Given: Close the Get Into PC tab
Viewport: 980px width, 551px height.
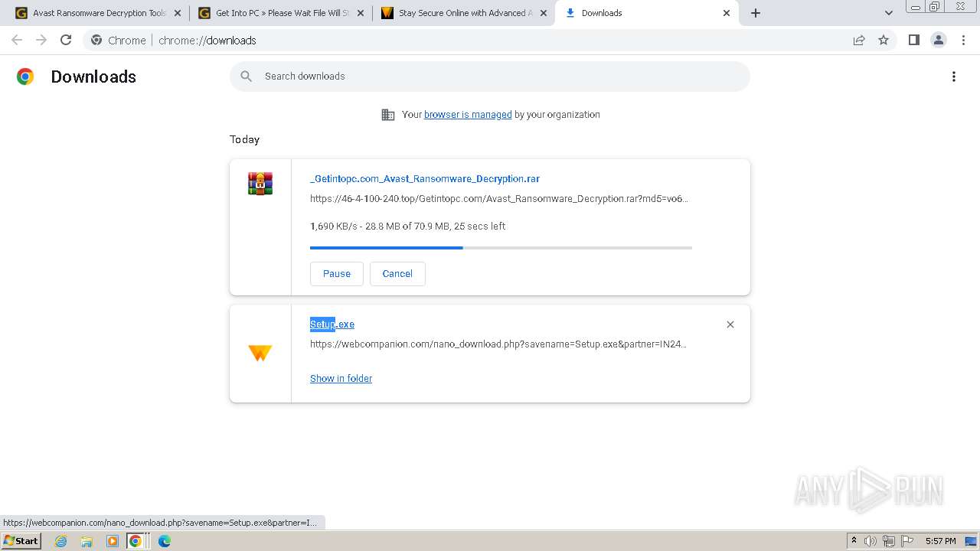Looking at the screenshot, I should pos(361,13).
